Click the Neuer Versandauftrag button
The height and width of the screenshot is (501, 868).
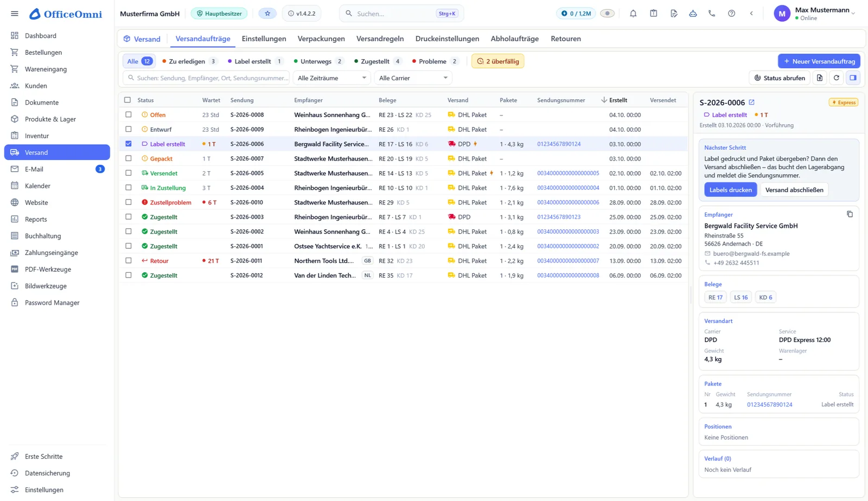(819, 61)
